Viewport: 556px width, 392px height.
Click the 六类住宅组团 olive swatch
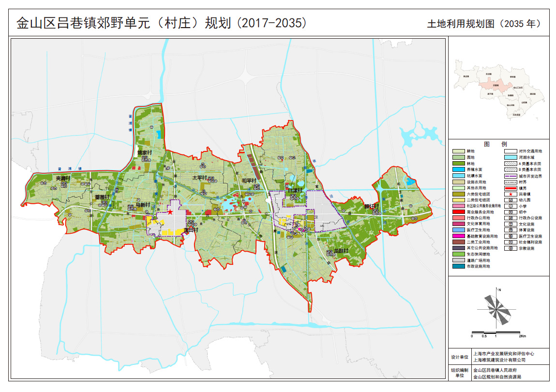pos(458,194)
